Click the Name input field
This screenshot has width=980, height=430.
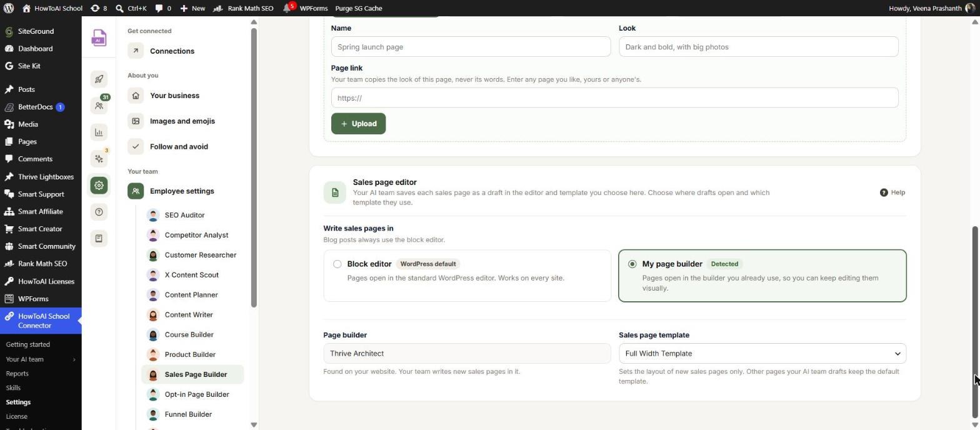471,47
